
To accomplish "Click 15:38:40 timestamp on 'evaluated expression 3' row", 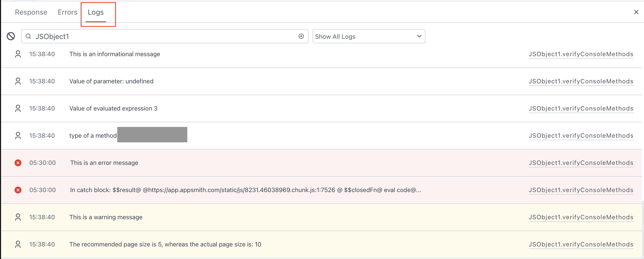I will tap(42, 108).
